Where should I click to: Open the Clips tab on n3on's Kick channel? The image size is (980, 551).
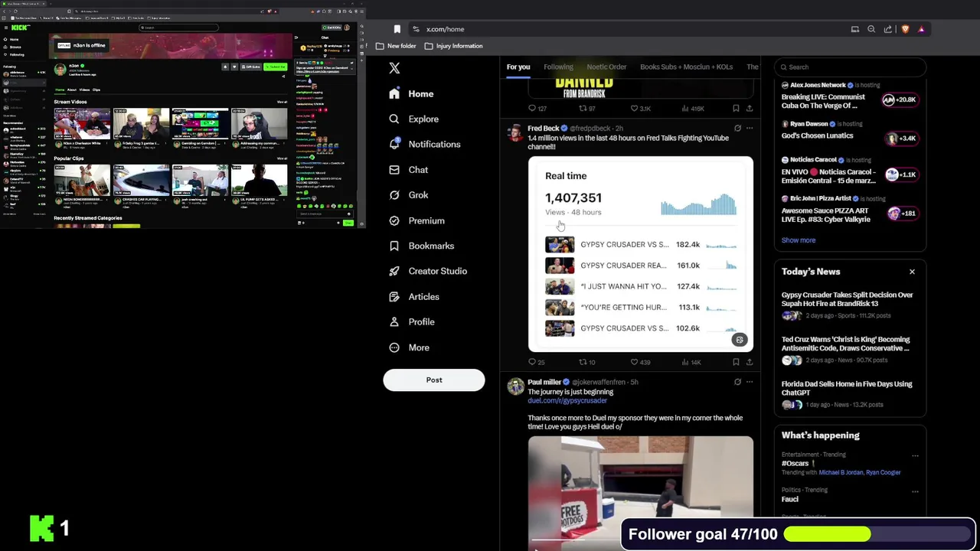(x=96, y=90)
